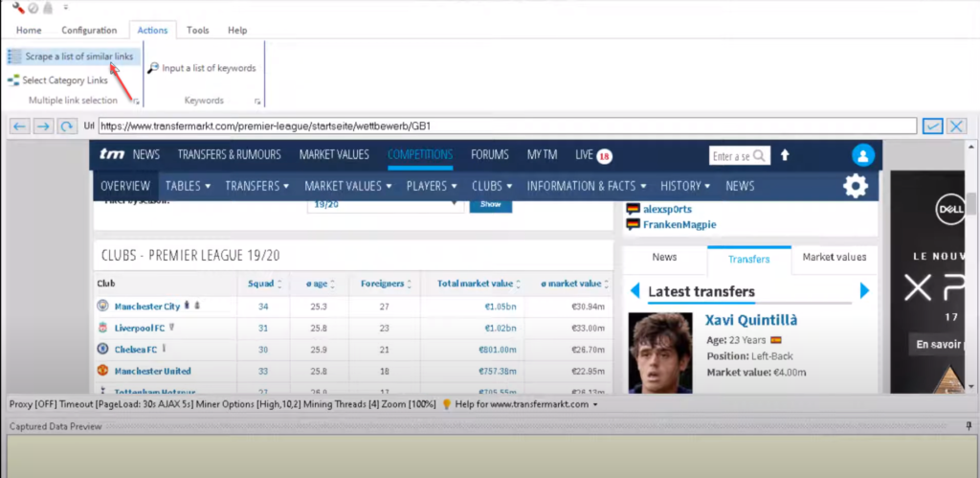The image size is (980, 478).
Task: Show next latest transfer with right arrow
Action: point(864,291)
